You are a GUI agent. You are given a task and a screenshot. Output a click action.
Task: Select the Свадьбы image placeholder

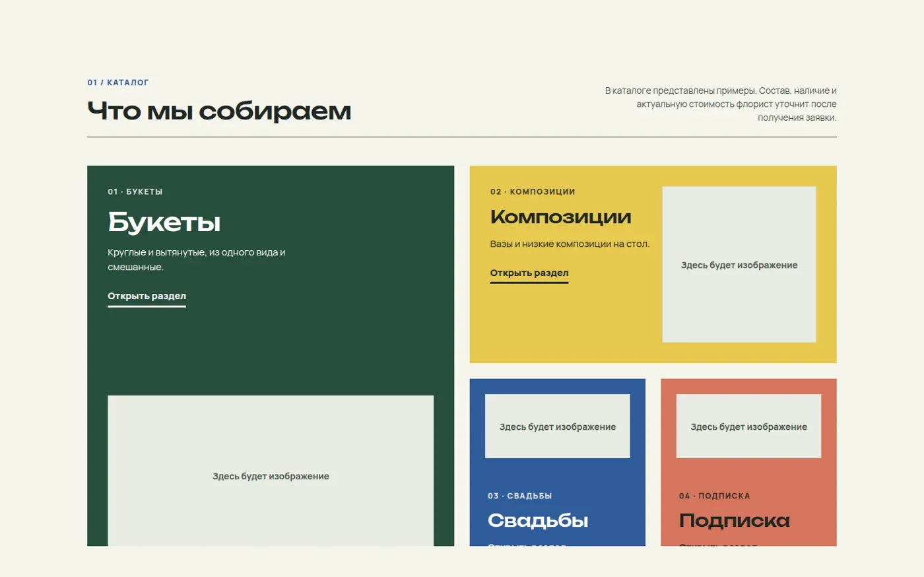pos(558,426)
